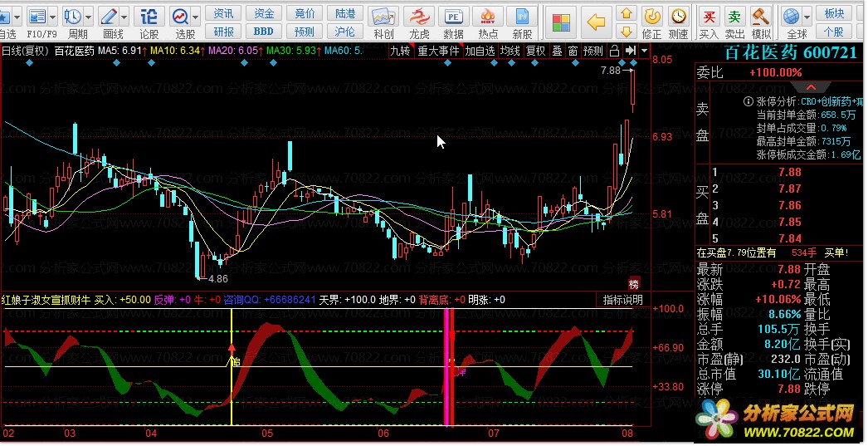Open the 研报 research reports tab
Image resolution: width=868 pixels, height=446 pixels.
coord(224,32)
